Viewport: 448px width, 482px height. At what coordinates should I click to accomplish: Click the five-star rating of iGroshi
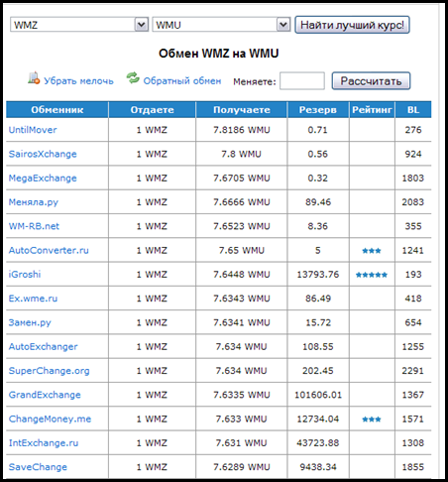[x=372, y=275]
